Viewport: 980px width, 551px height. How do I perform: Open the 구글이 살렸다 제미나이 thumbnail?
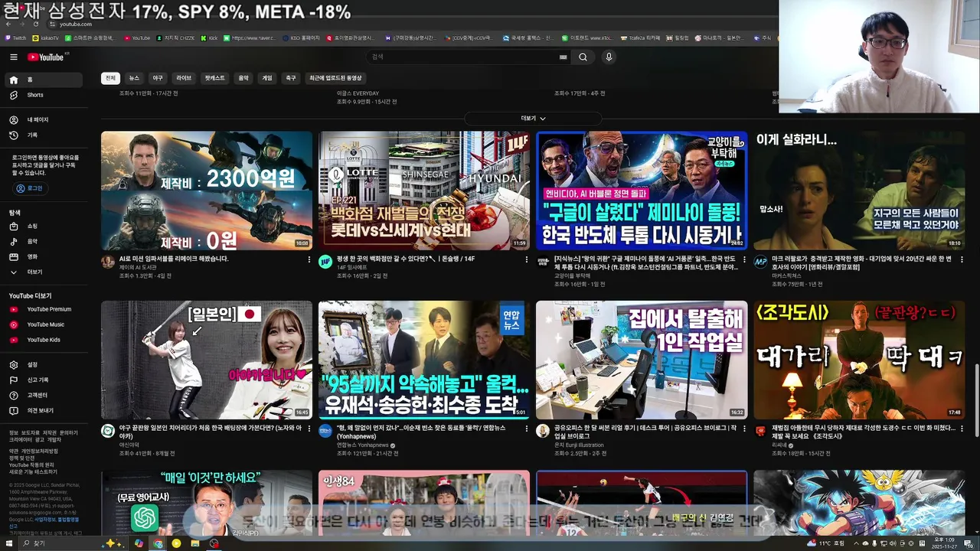642,191
